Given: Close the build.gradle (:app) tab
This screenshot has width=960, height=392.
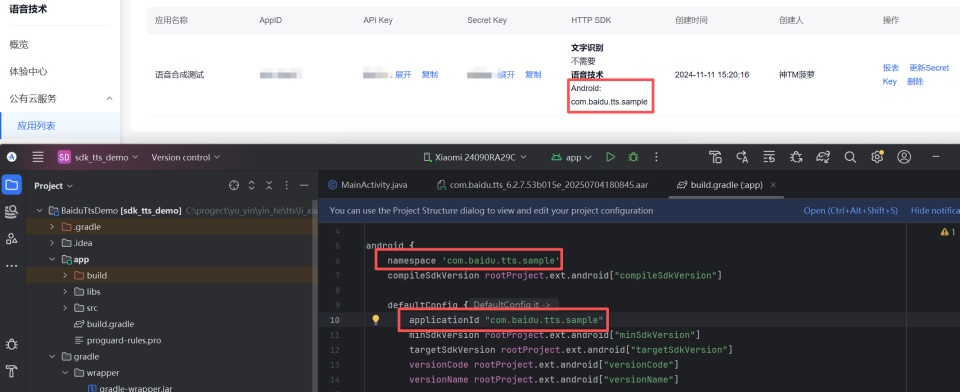Looking at the screenshot, I should [x=773, y=184].
